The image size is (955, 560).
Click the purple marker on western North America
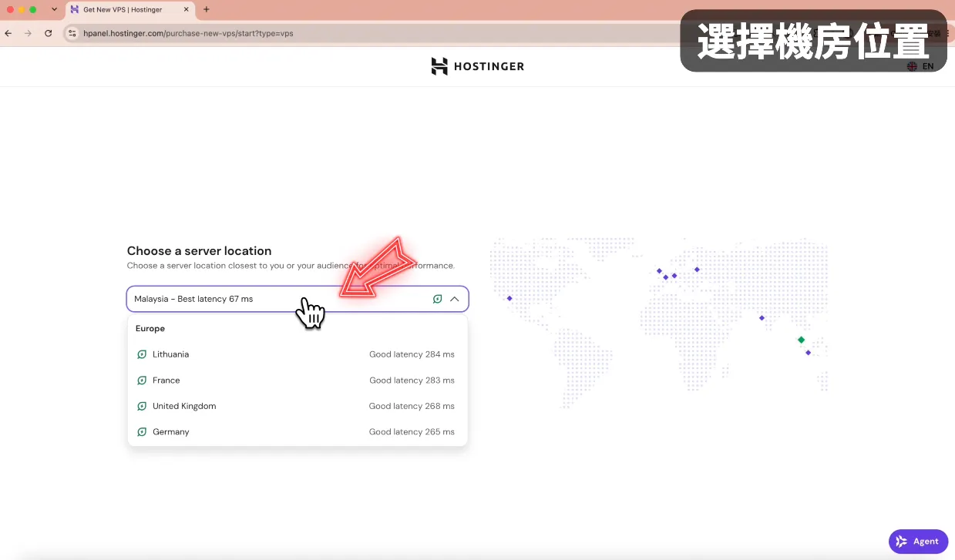pyautogui.click(x=509, y=298)
